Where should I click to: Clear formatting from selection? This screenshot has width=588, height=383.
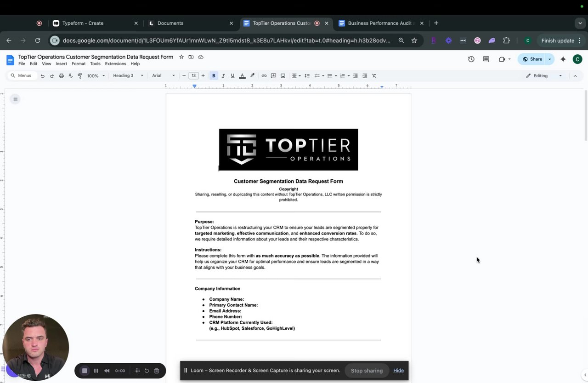tap(374, 76)
